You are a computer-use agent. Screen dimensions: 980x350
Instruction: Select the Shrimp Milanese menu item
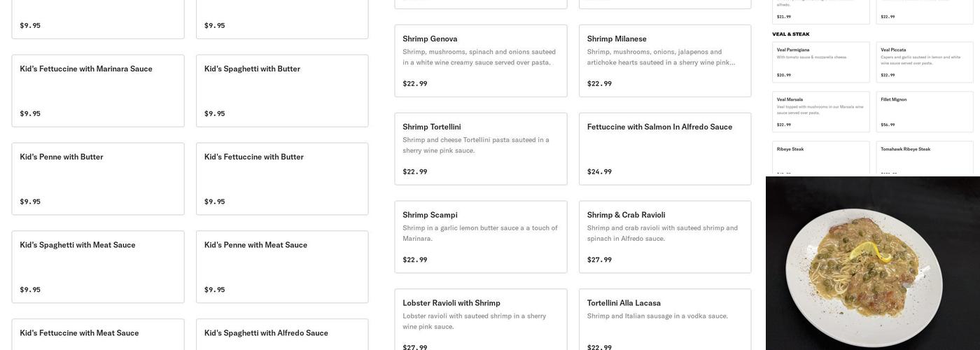(x=665, y=61)
